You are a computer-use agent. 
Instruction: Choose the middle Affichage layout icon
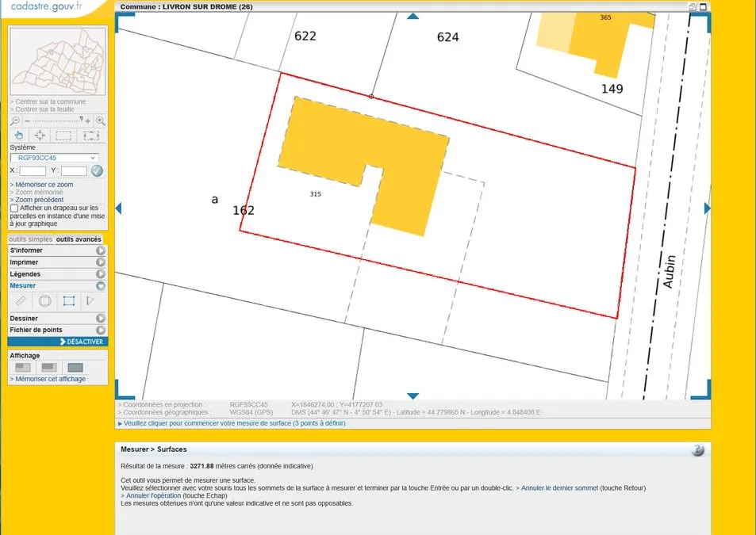click(48, 368)
